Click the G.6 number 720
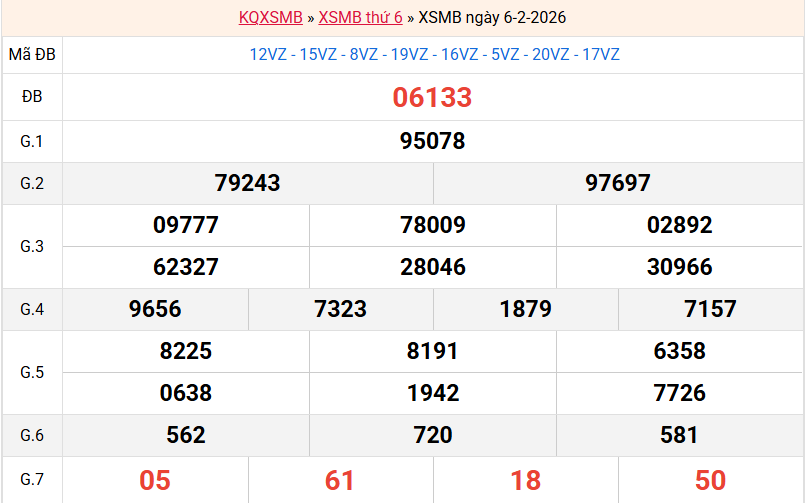Screen dimensions: 805x503 pos(432,435)
